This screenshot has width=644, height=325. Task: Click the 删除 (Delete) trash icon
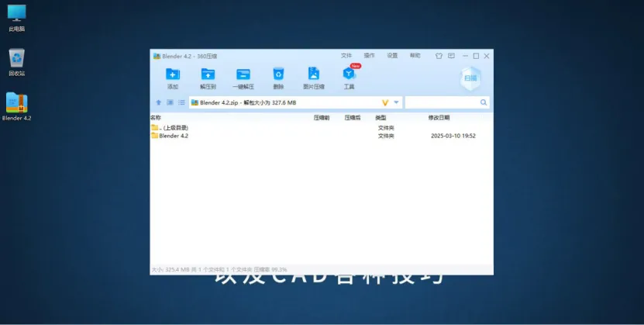click(x=278, y=74)
